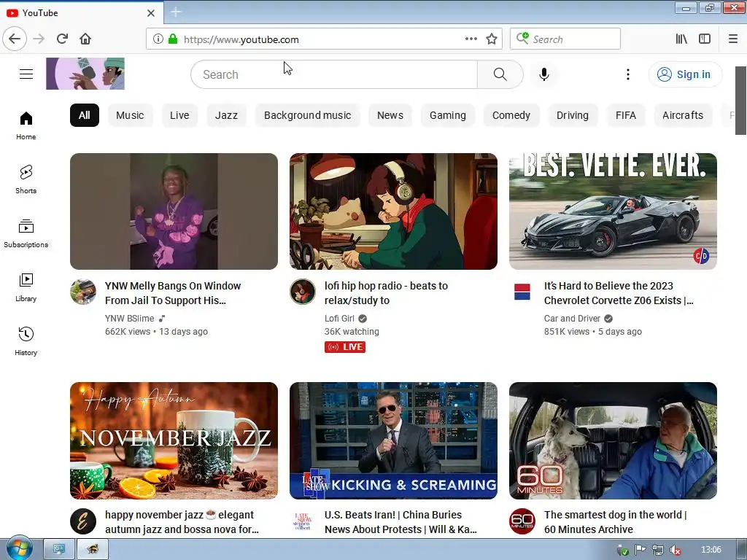Select the Gaming filter chip

coord(448,115)
